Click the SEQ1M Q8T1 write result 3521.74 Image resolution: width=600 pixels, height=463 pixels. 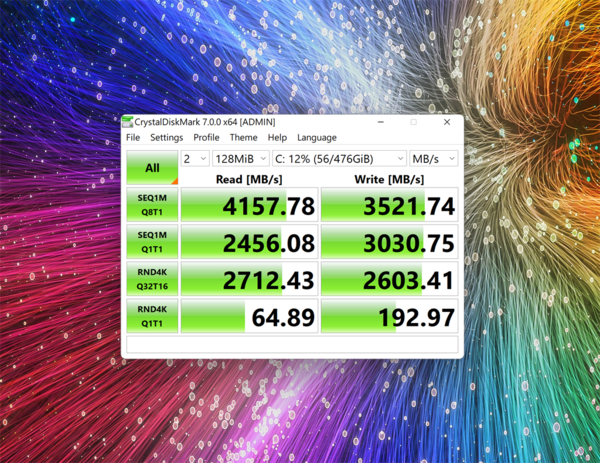click(390, 205)
